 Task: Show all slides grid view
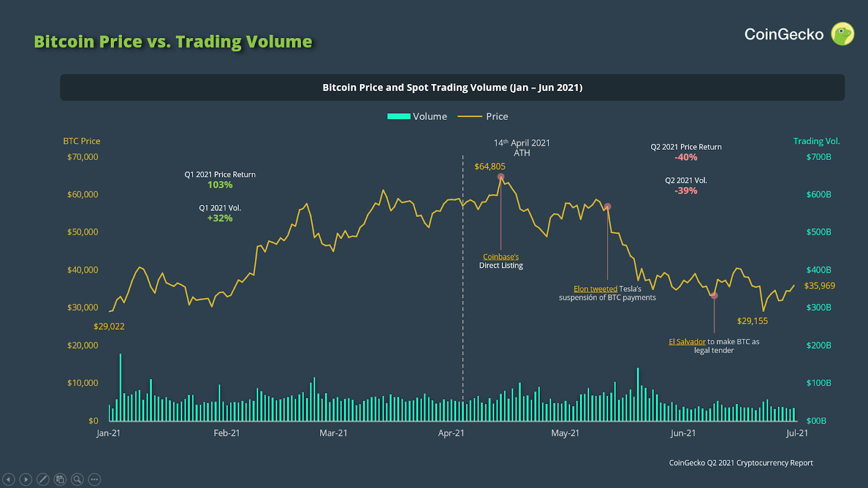coord(60,479)
